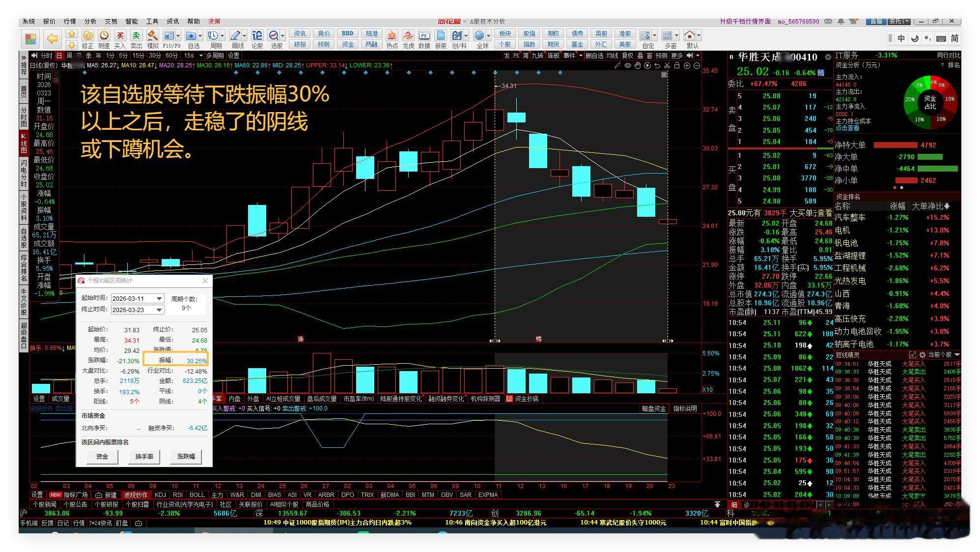The height and width of the screenshot is (552, 980).
Task: Click the 换手率 ranking button
Action: point(144,457)
